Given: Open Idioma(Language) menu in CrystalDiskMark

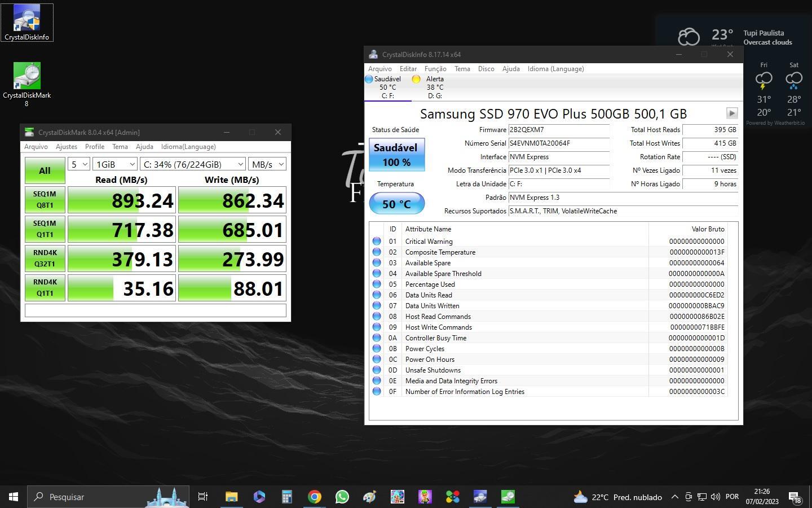Looking at the screenshot, I should tap(188, 147).
